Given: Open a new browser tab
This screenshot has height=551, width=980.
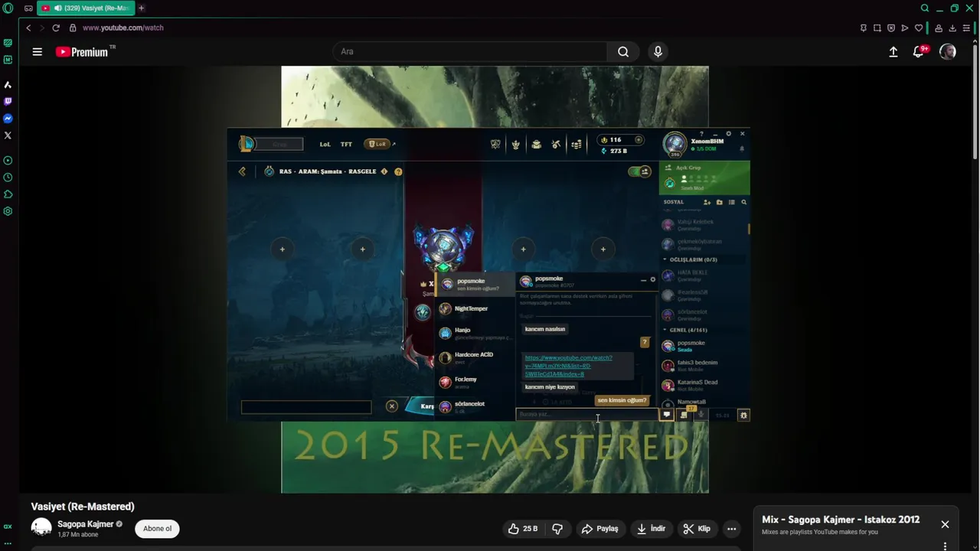Looking at the screenshot, I should point(141,8).
